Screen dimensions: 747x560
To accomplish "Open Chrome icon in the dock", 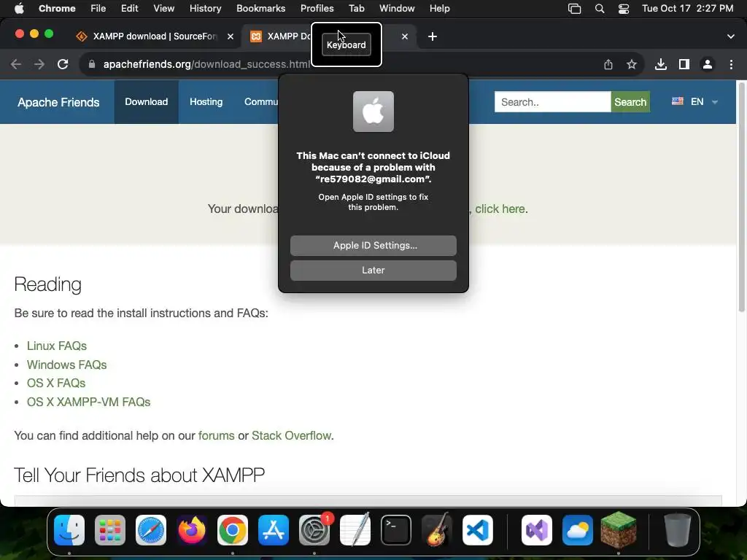I will click(233, 530).
